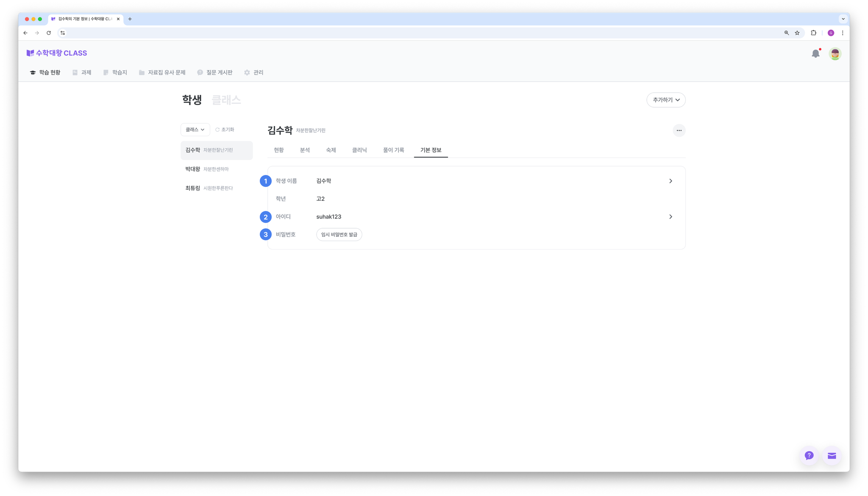Viewport: 868px width, 496px height.
Task: Open the 관리 settings menu
Action: tap(254, 72)
